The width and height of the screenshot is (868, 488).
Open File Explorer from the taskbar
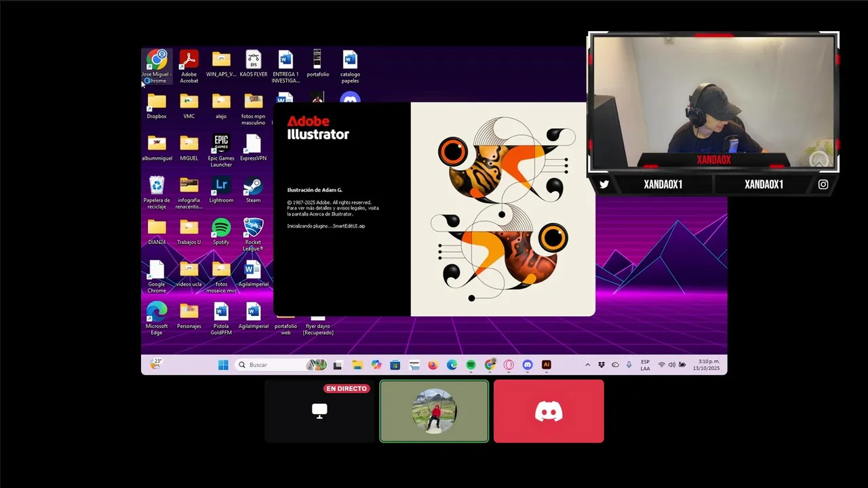click(x=357, y=365)
